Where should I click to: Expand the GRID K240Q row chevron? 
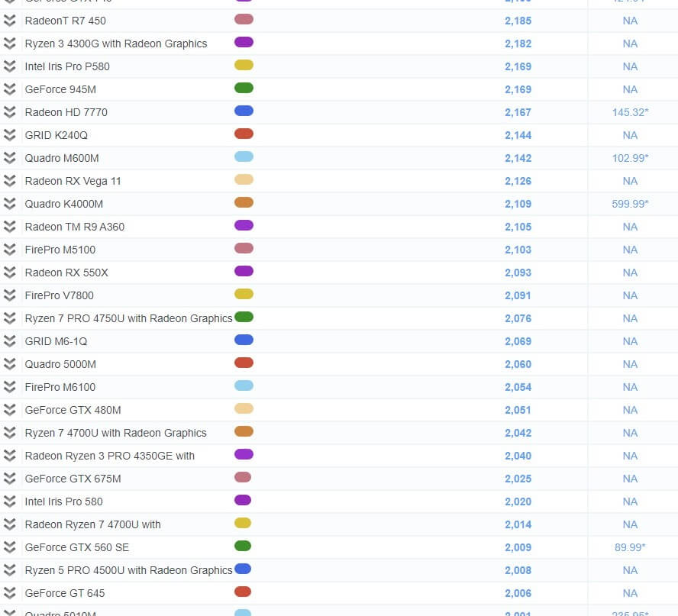[x=9, y=135]
